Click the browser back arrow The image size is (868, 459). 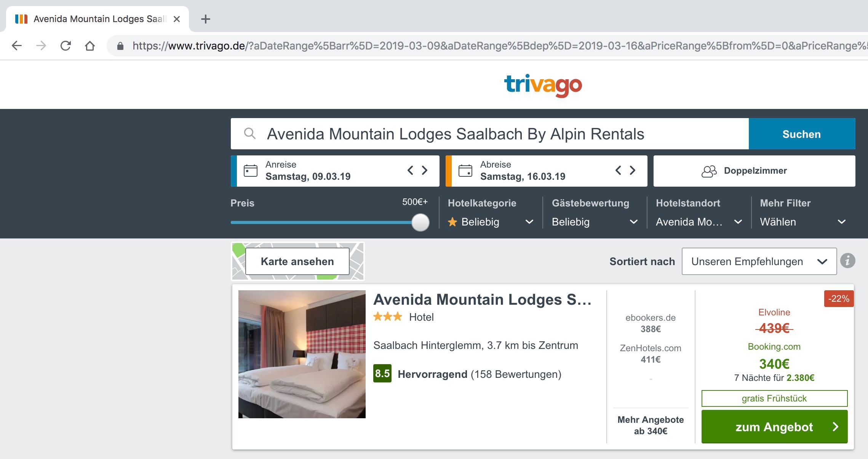17,46
